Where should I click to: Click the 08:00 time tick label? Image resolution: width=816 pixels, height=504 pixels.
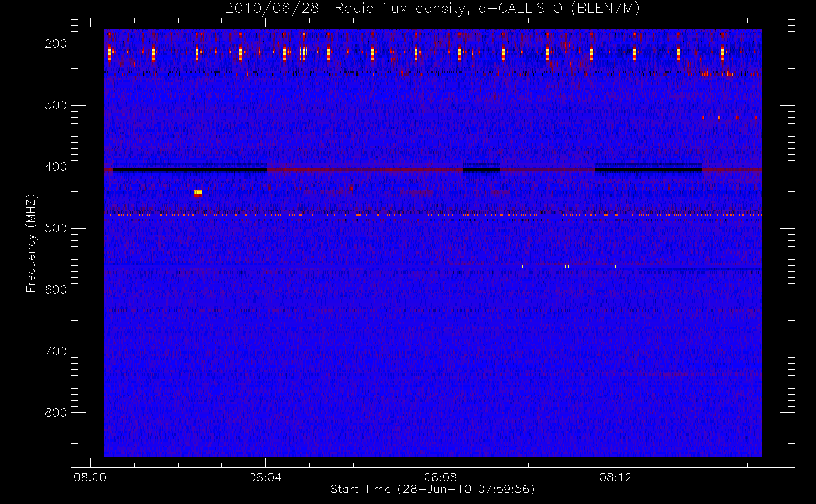coord(90,477)
